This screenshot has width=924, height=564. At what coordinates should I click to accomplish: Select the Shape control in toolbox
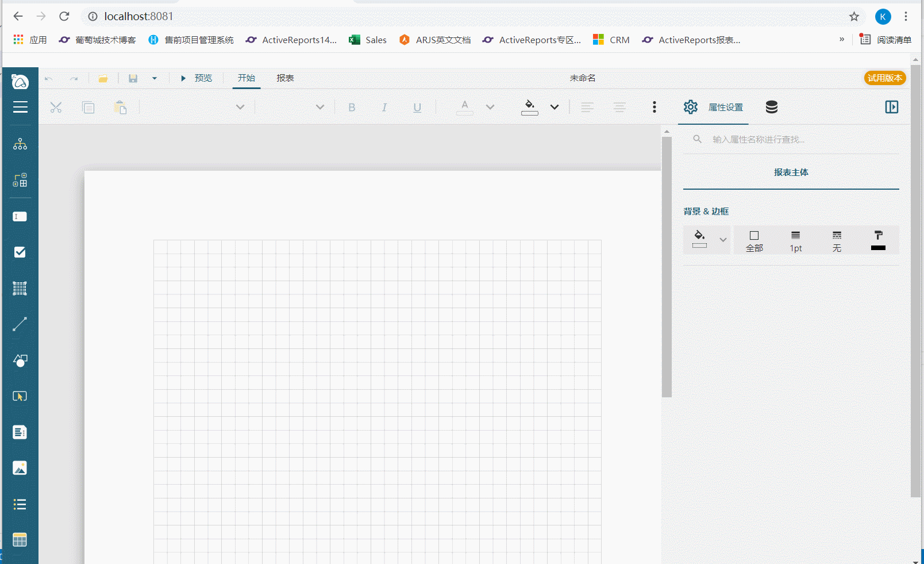20,360
